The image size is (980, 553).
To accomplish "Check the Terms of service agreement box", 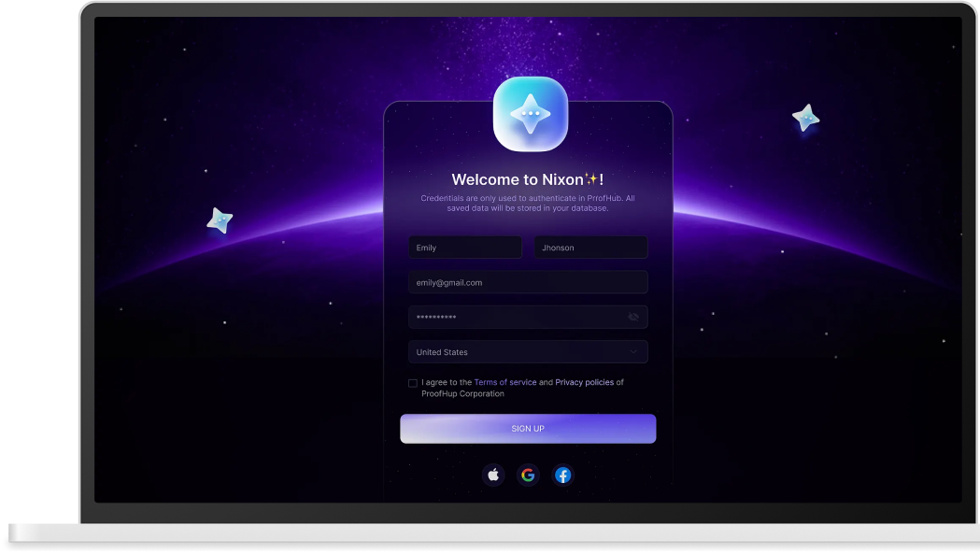I will click(413, 383).
